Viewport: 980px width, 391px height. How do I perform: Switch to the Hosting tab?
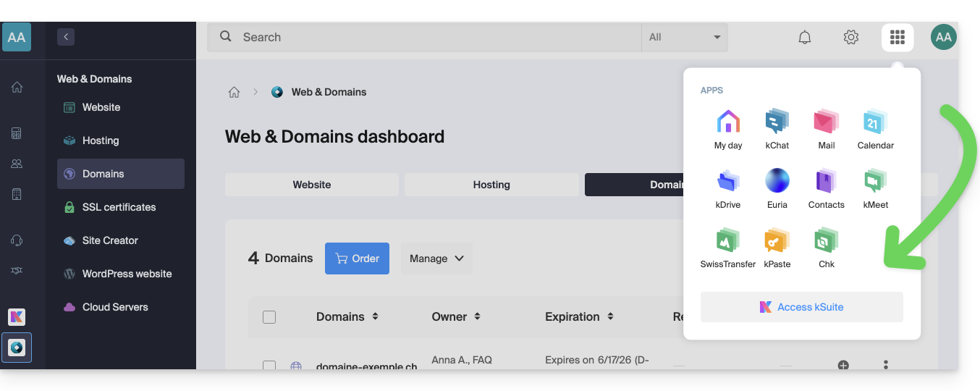[491, 185]
